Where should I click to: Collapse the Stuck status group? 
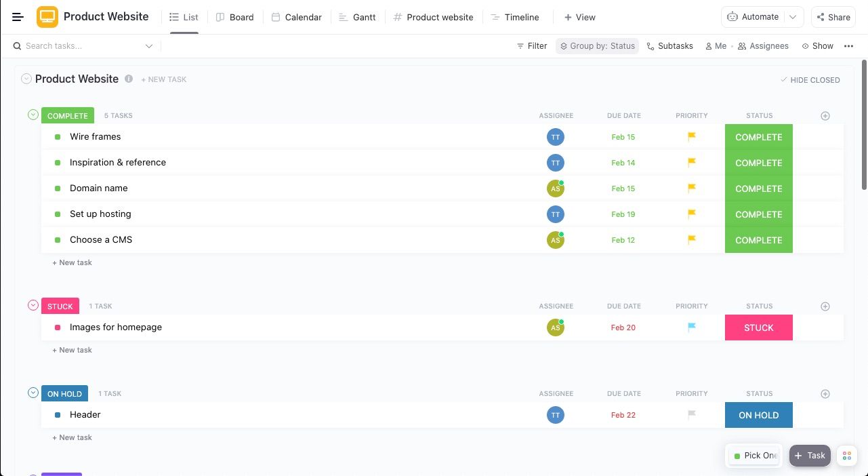(x=33, y=305)
